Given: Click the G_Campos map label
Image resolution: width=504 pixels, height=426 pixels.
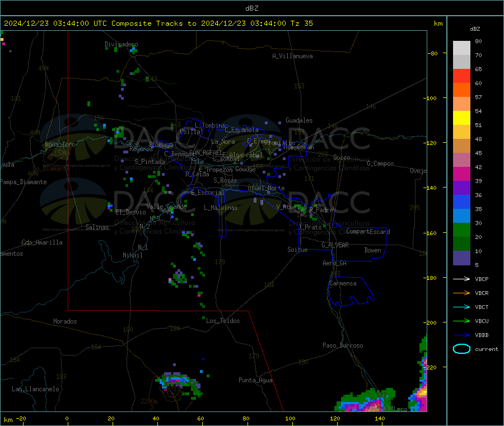Looking at the screenshot, I should 380,163.
